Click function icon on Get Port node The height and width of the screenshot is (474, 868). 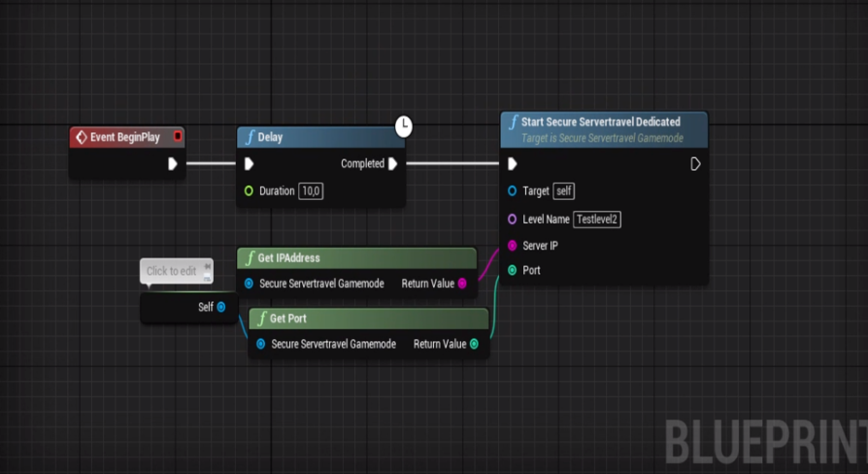click(x=262, y=319)
